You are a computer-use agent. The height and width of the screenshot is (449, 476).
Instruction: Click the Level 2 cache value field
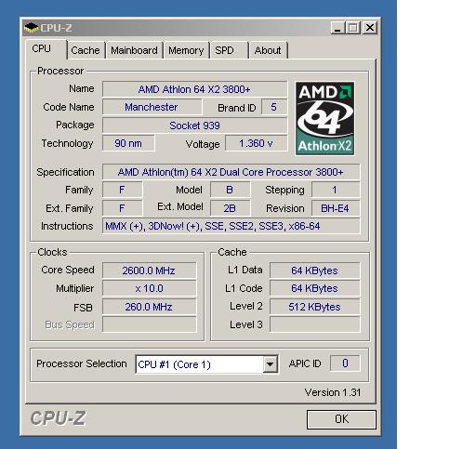(x=314, y=307)
